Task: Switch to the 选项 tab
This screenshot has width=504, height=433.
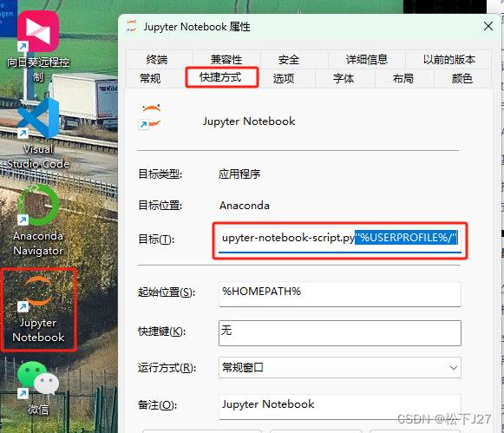Action: [284, 78]
